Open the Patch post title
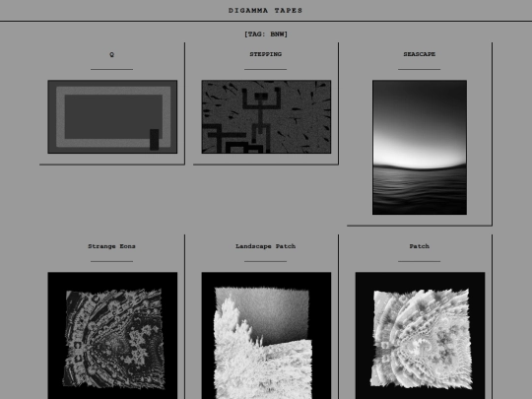 [x=420, y=246]
